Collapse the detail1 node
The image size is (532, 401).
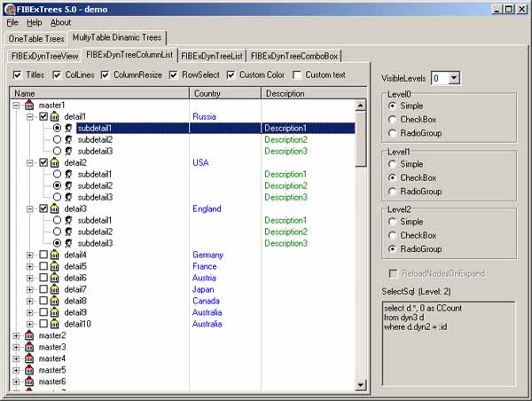coord(30,117)
